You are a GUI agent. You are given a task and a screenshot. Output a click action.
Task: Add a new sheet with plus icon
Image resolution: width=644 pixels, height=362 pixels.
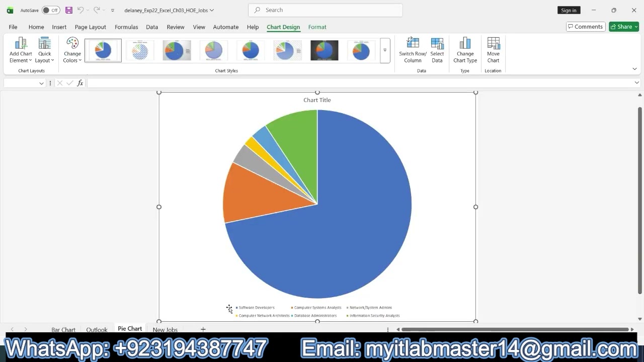pyautogui.click(x=203, y=329)
